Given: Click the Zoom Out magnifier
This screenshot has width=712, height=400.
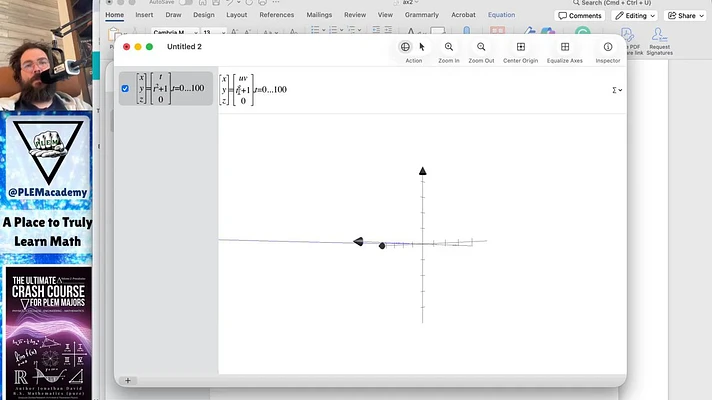Looking at the screenshot, I should pyautogui.click(x=481, y=47).
